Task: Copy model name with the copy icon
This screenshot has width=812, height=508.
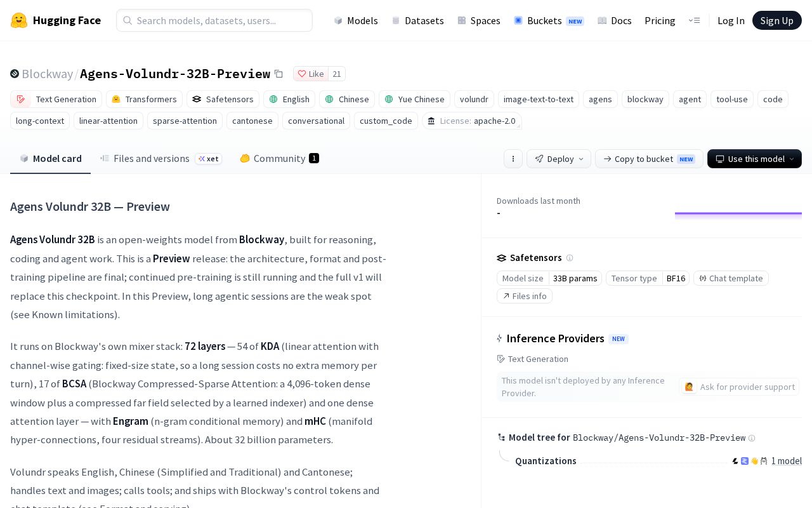Action: pos(278,74)
